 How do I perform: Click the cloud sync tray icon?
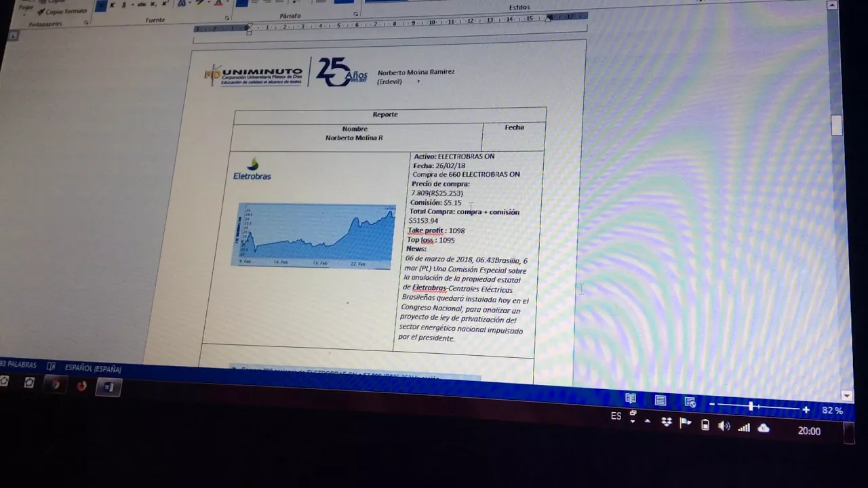[764, 428]
